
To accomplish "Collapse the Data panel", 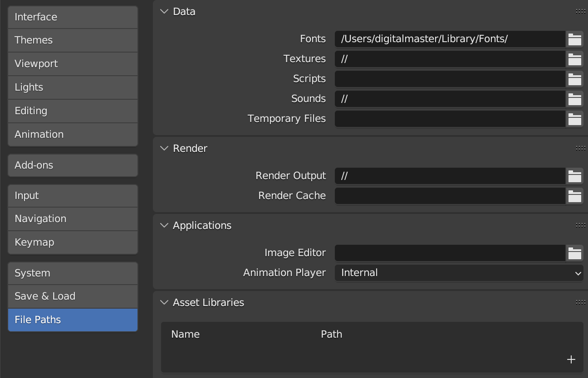I will click(x=164, y=11).
